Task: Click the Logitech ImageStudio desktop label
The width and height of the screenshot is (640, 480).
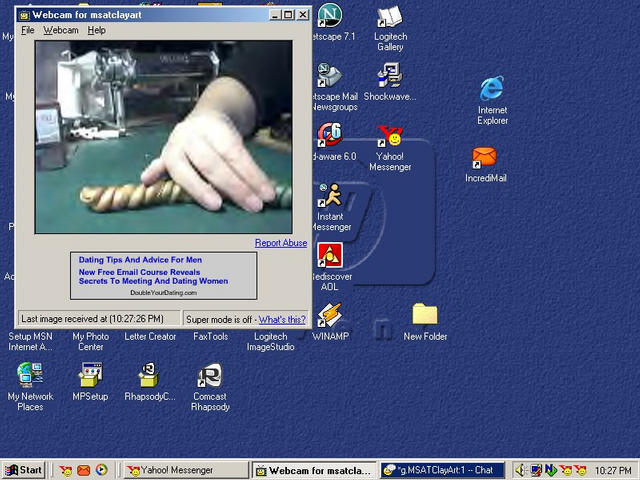Action: pos(270,342)
